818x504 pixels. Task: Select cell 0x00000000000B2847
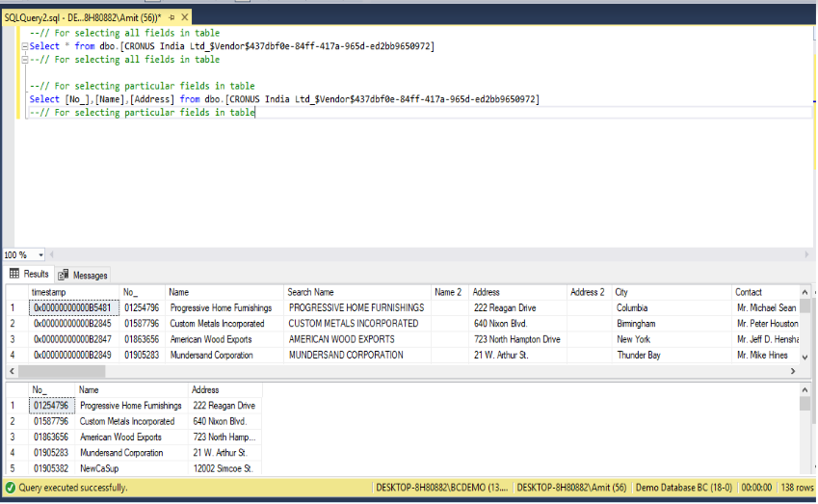tap(73, 339)
